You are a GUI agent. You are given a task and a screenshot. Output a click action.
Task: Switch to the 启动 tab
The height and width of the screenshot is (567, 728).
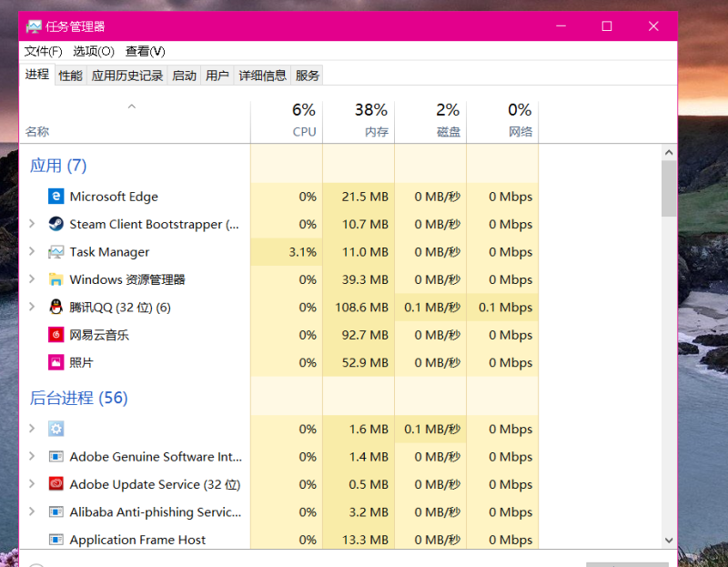click(x=185, y=76)
